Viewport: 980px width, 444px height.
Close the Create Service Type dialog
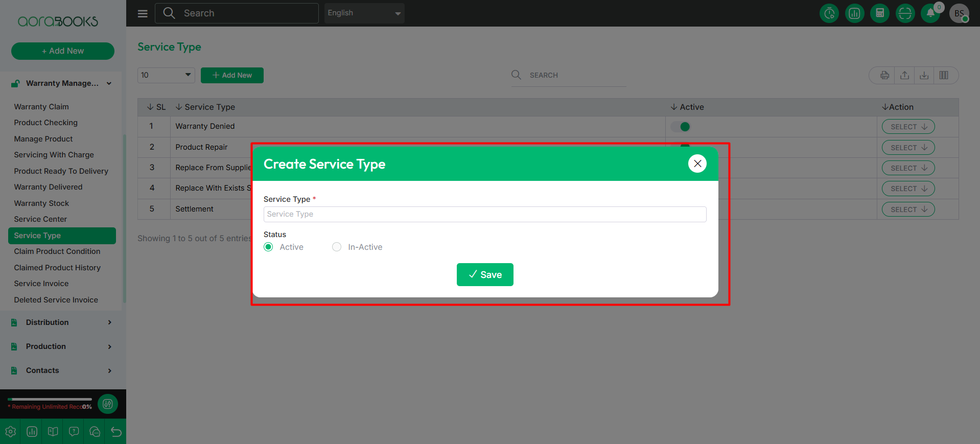click(697, 164)
